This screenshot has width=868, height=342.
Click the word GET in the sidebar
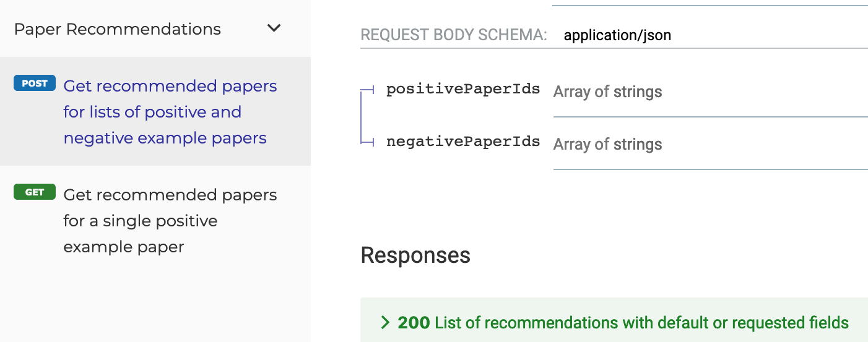point(35,192)
